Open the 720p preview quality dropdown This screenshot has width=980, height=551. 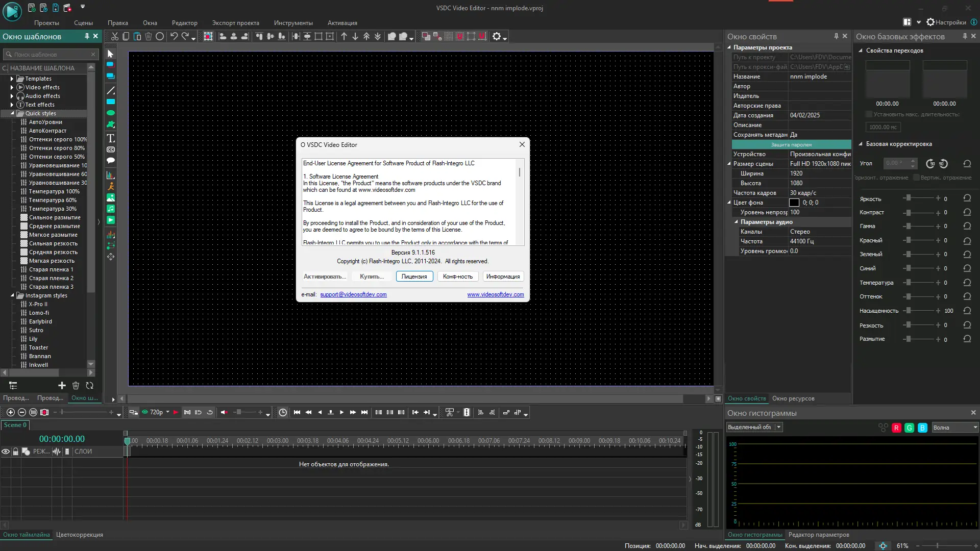click(167, 412)
